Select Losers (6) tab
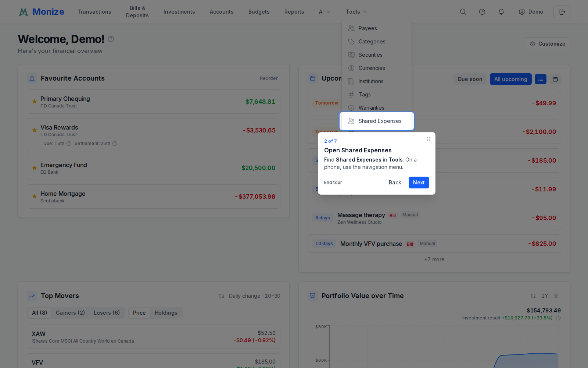Viewport: 588px width, 368px height. pos(107,313)
